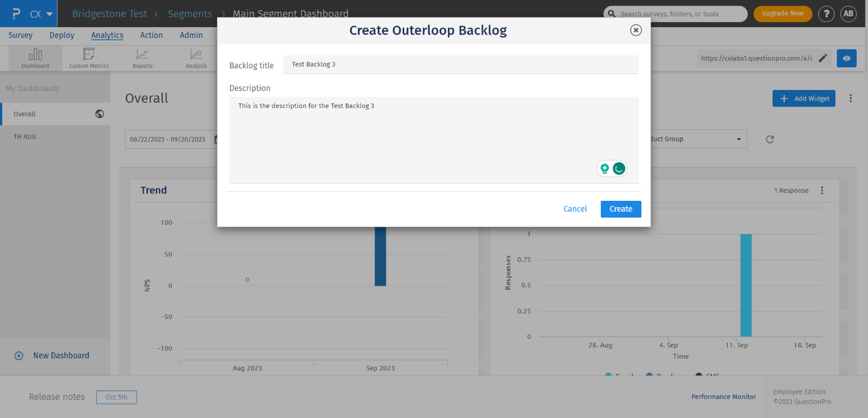Toggle the blue eye preview button
Screen dimensions: 868x418
[x=847, y=58]
